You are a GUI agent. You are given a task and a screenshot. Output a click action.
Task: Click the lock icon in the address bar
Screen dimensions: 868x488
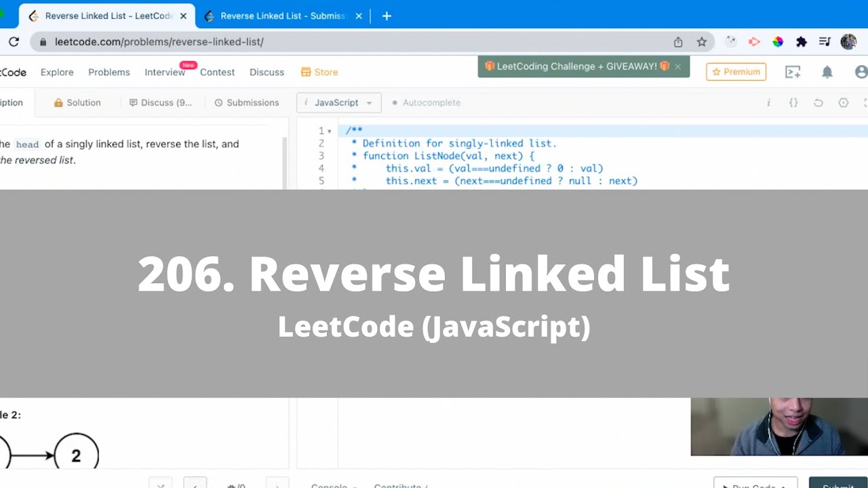click(x=43, y=42)
